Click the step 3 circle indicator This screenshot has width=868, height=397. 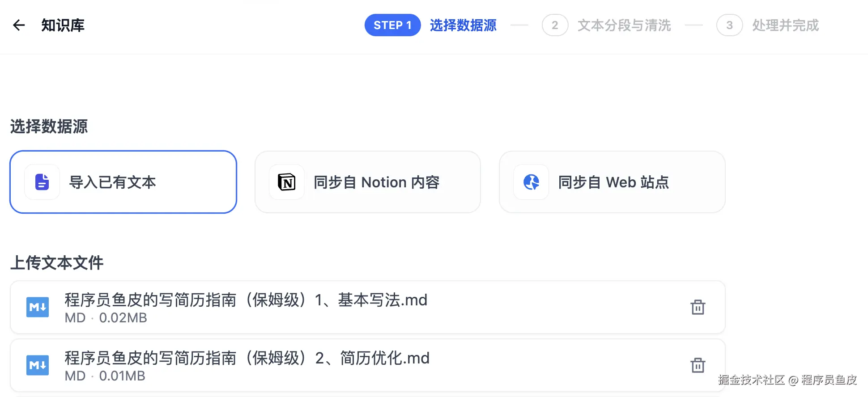[x=729, y=25]
